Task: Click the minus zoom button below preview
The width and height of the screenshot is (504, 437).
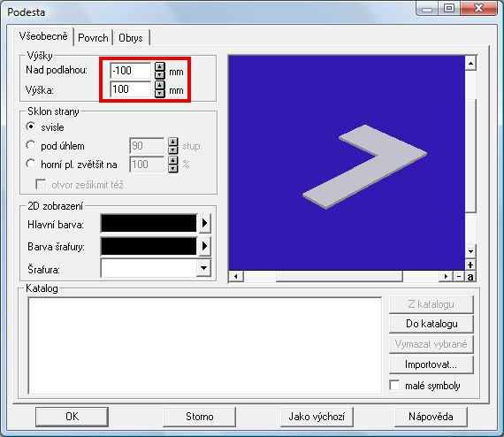Action: click(x=459, y=276)
